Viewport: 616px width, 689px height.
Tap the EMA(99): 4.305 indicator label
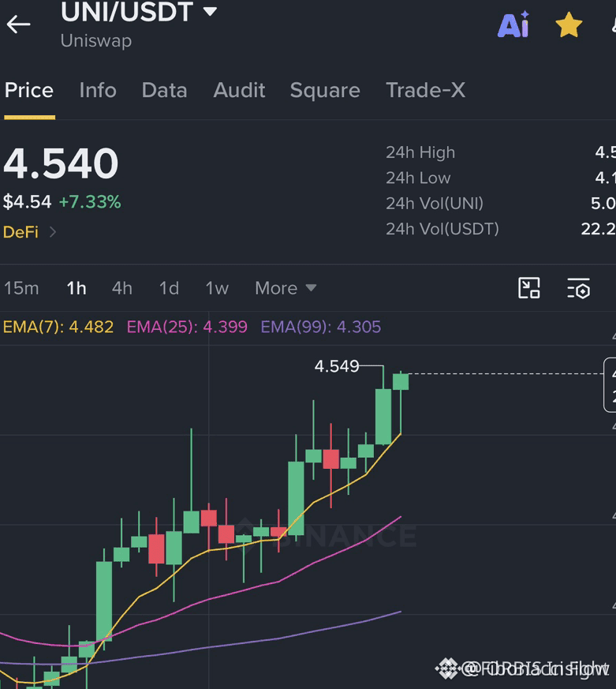pos(321,327)
